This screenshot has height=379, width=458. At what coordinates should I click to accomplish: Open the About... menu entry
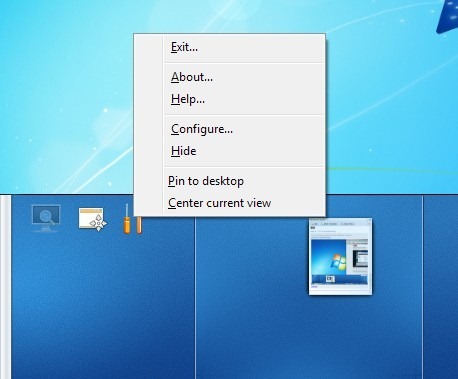229,77
